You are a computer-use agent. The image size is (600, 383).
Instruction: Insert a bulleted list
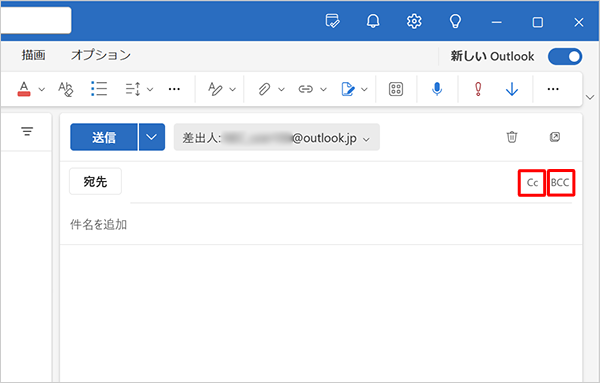[99, 89]
